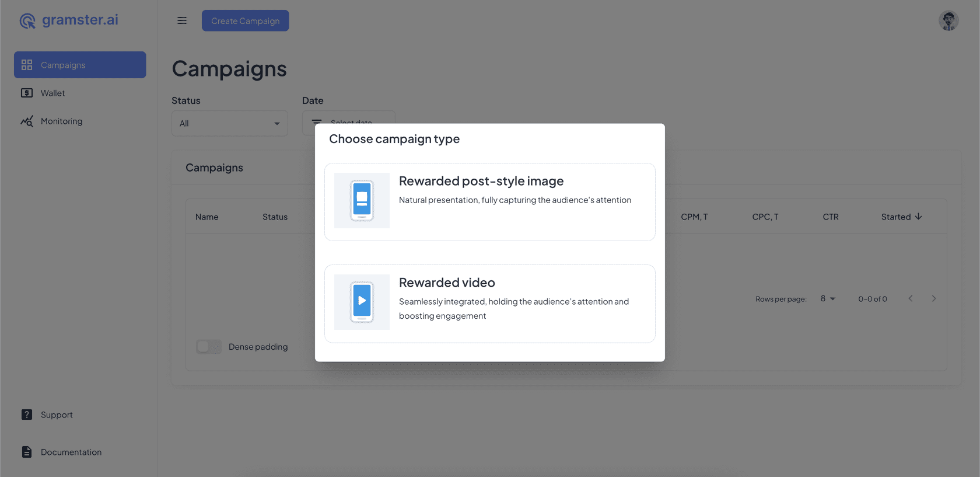Screen dimensions: 980x477
Task: Open the Monitoring sidebar item
Action: tap(61, 121)
